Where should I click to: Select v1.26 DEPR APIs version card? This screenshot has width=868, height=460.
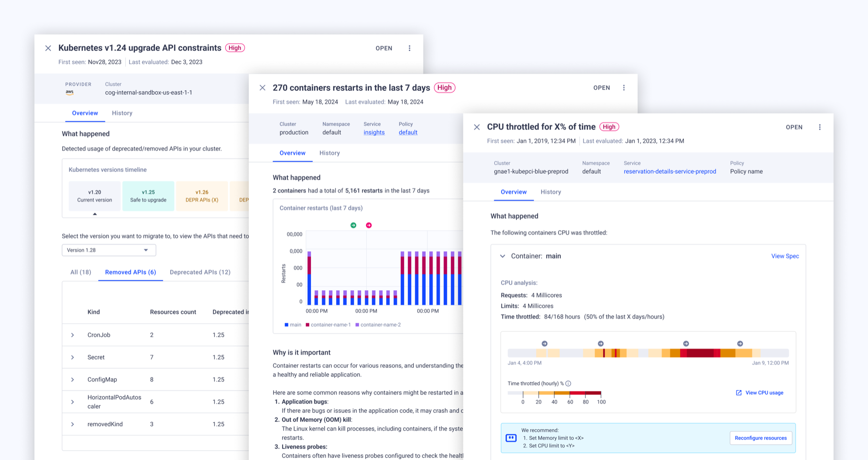202,196
